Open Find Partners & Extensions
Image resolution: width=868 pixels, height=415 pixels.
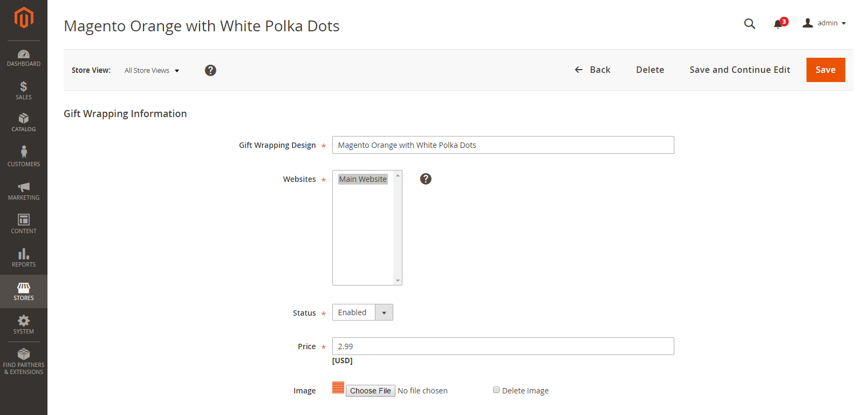click(24, 362)
